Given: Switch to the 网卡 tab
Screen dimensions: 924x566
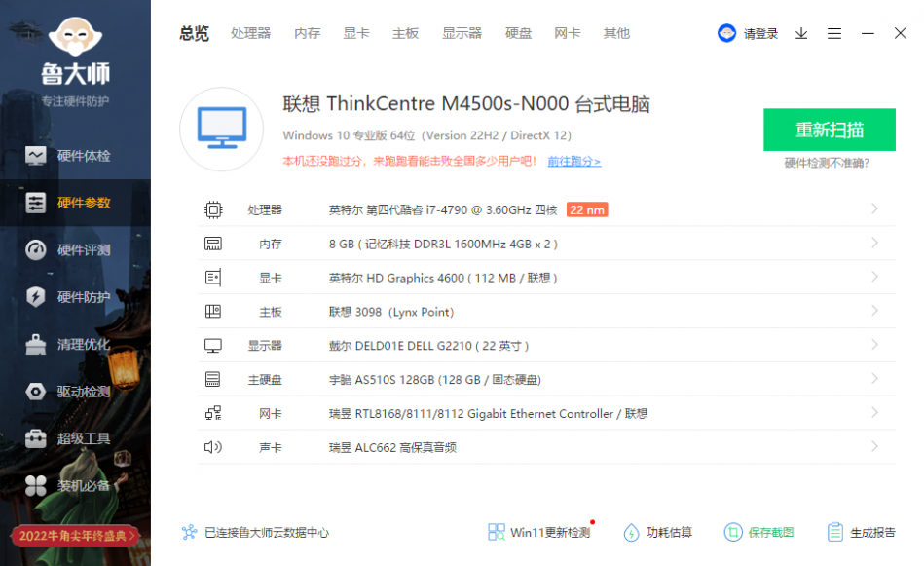Looking at the screenshot, I should coord(568,33).
